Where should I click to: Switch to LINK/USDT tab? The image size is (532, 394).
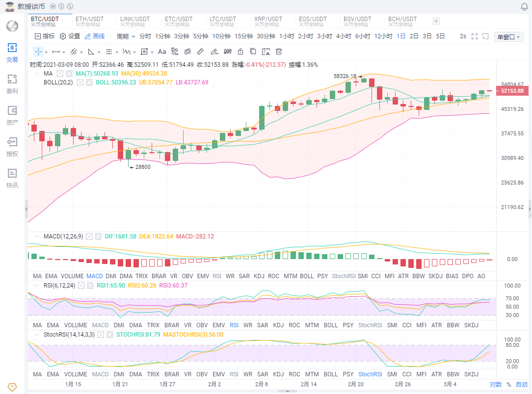point(134,22)
